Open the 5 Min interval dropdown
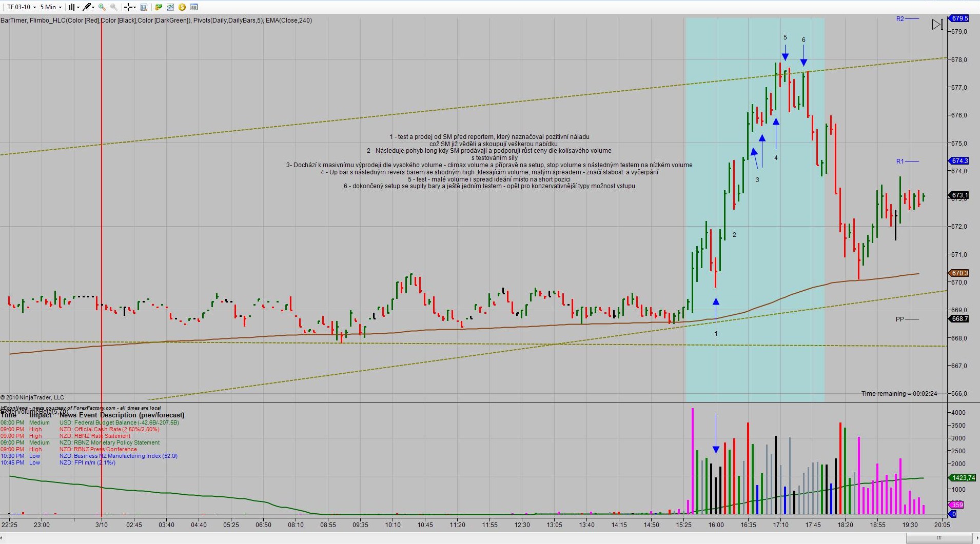 click(51, 7)
